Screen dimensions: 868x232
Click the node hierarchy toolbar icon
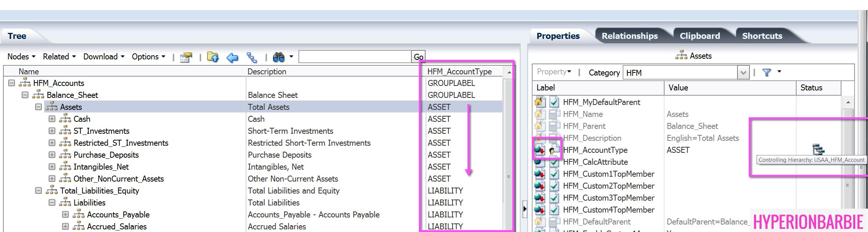[x=252, y=58]
